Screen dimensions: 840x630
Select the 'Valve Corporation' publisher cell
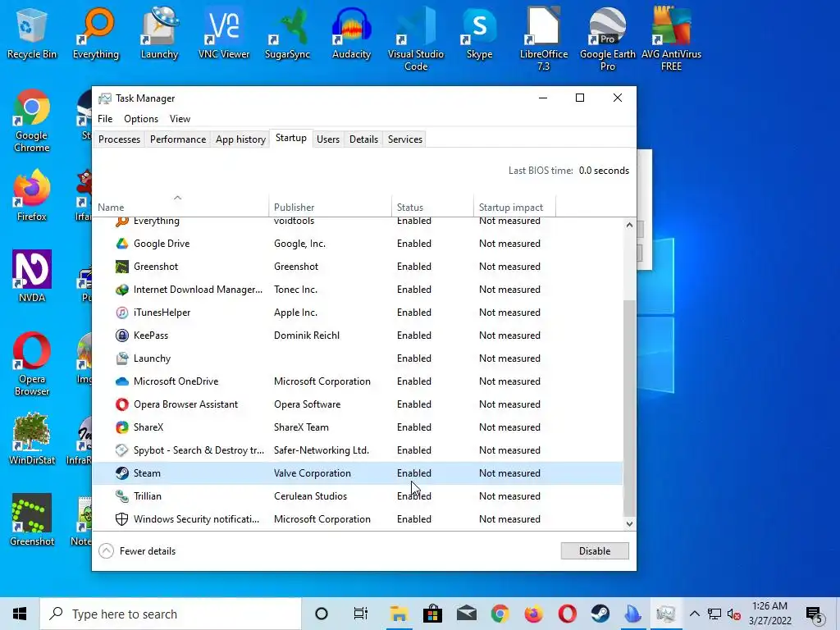click(x=313, y=473)
